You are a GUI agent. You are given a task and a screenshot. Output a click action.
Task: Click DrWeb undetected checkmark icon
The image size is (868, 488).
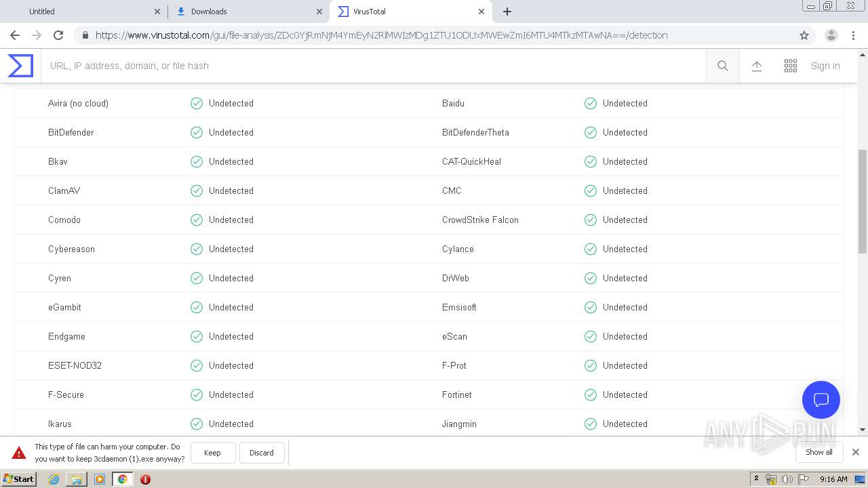[591, 278]
